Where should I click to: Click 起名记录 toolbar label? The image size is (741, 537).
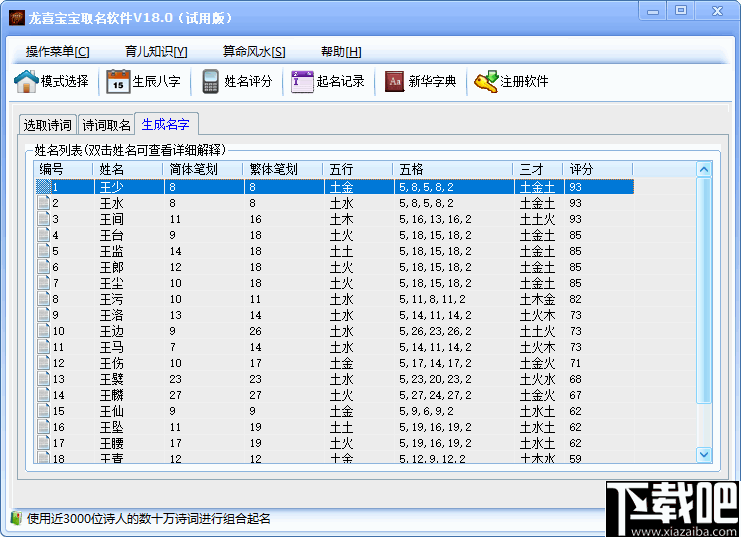point(340,81)
